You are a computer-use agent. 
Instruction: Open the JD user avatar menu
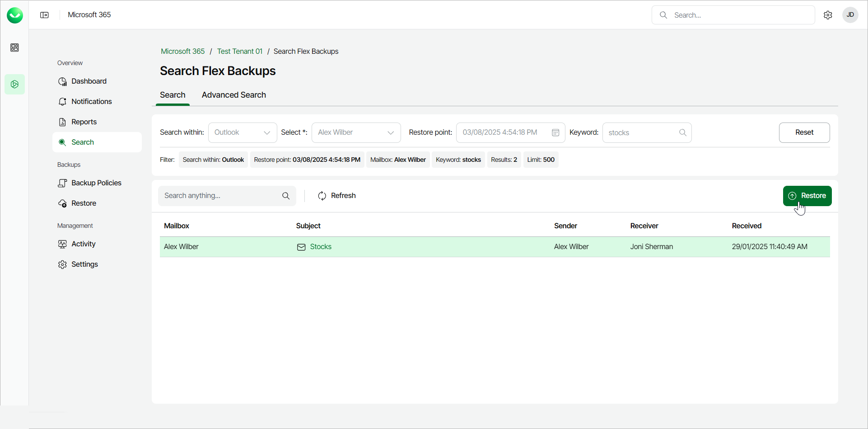(850, 15)
